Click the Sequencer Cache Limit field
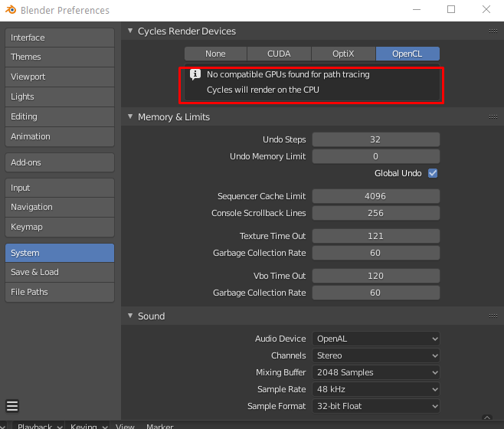Image resolution: width=504 pixels, height=429 pixels. click(376, 196)
